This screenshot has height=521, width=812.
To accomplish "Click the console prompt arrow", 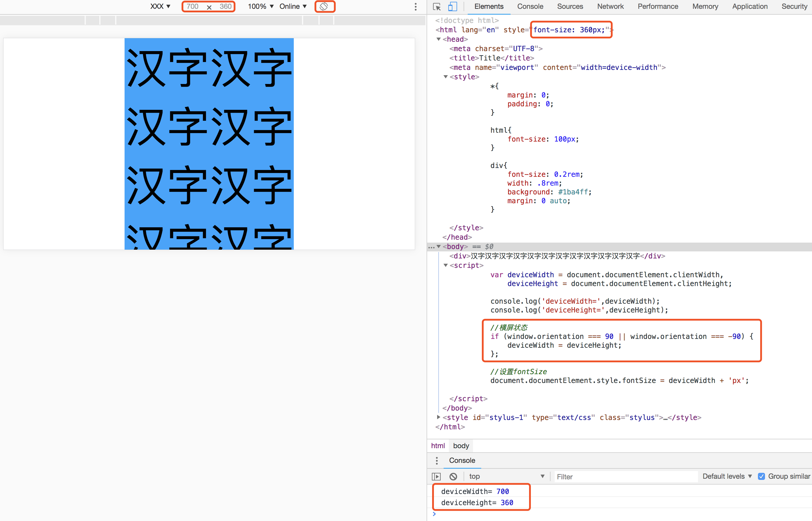I will pos(434,514).
